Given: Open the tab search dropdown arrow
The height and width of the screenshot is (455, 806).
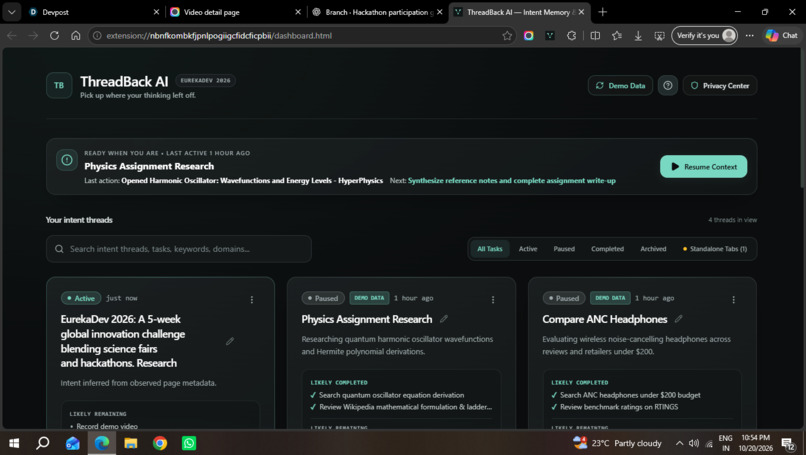Looking at the screenshot, I should (11, 12).
